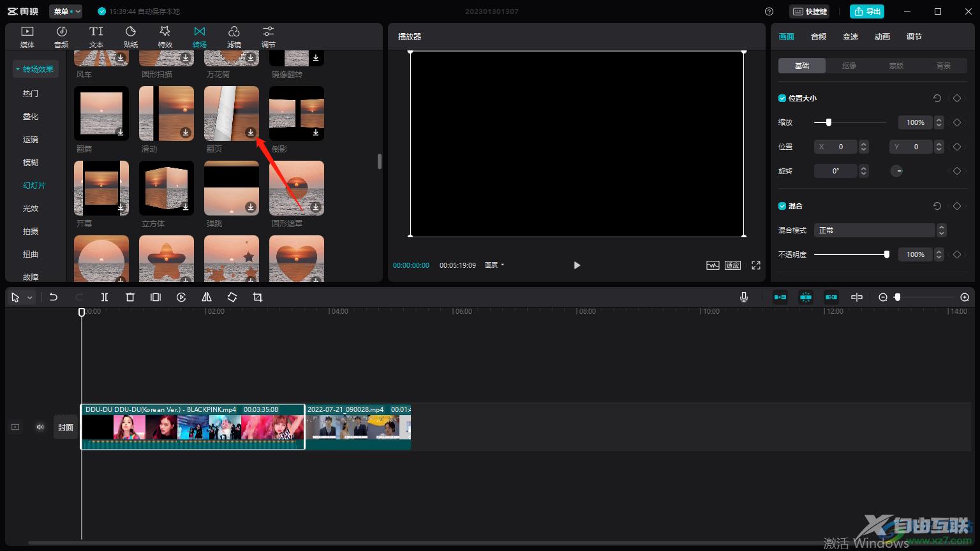980x551 pixels.
Task: Add keyframe for 缩放 scale
Action: pyautogui.click(x=957, y=122)
